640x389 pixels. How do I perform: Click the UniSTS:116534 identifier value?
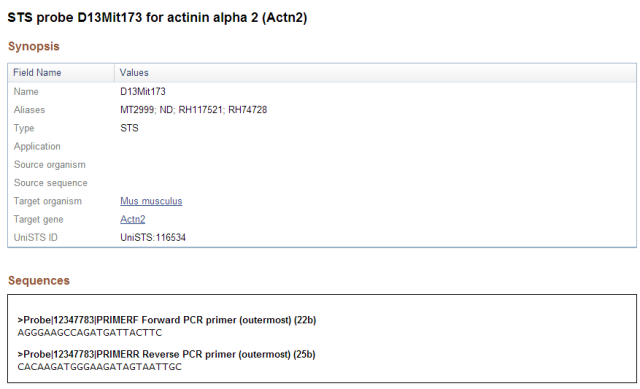153,238
